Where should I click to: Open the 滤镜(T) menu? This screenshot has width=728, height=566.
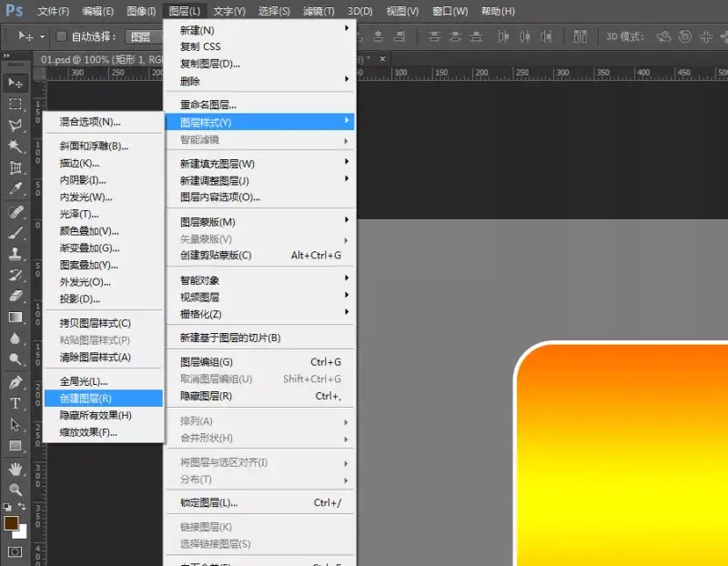pyautogui.click(x=318, y=11)
